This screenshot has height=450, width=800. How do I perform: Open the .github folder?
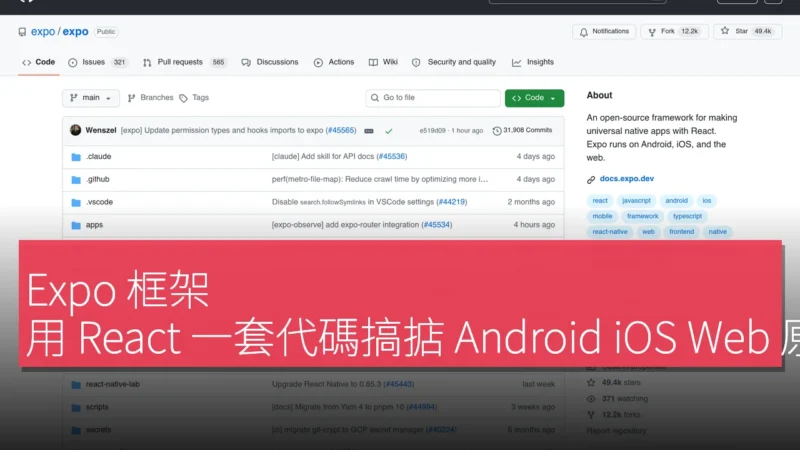tap(97, 180)
